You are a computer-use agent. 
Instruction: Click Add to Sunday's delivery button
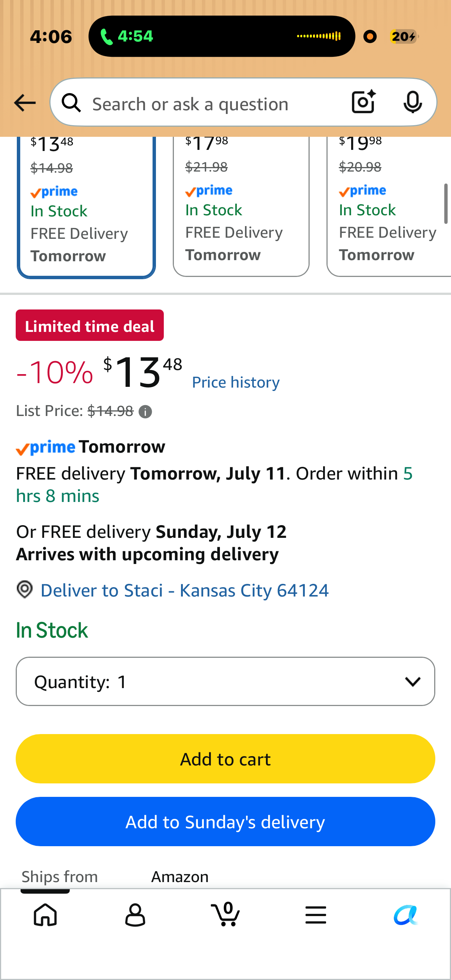coord(225,822)
